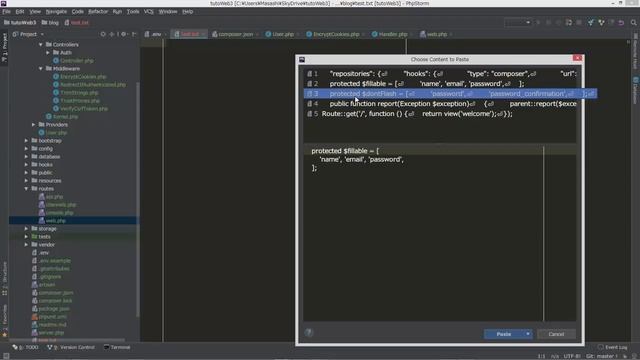Select clipboard entry 5 Route::get

[x=440, y=114]
